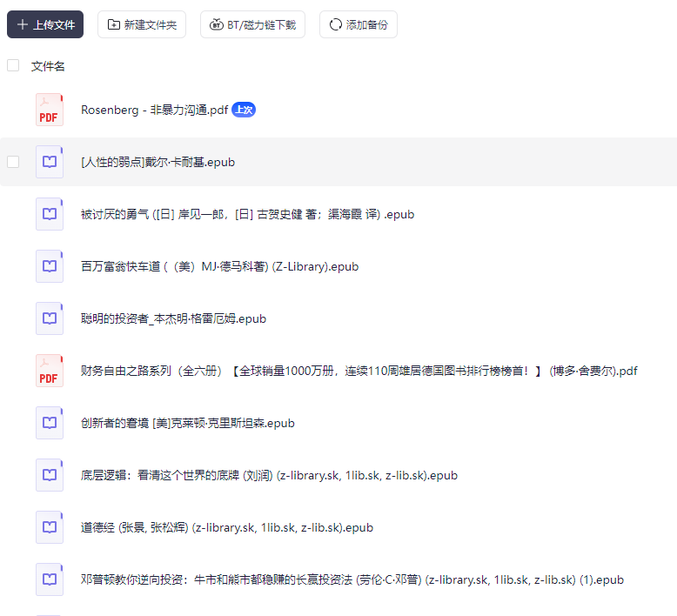Open 被讨厌的勇气 epub file name
The width and height of the screenshot is (677, 616).
click(247, 215)
